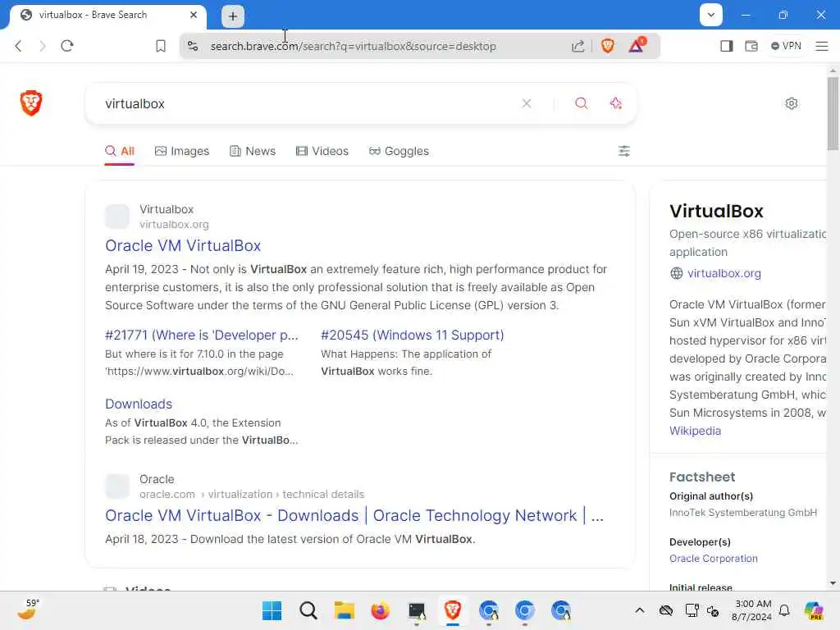
Task: Open #21771 Where is Developer sublink
Action: [202, 335]
